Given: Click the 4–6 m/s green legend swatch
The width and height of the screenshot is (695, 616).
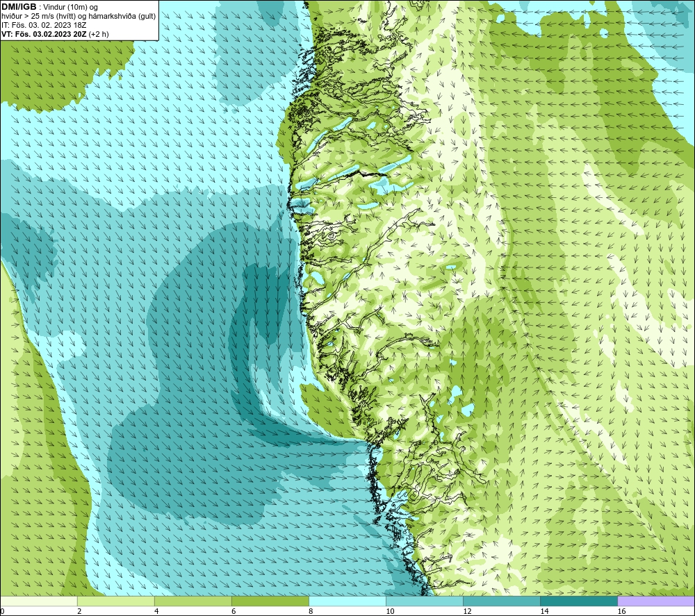Looking at the screenshot, I should [193, 601].
